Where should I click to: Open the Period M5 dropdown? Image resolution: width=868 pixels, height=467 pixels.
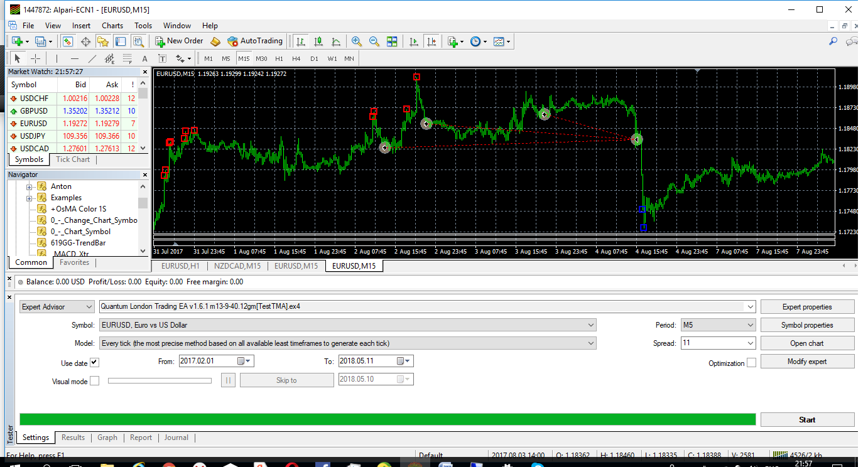point(719,325)
